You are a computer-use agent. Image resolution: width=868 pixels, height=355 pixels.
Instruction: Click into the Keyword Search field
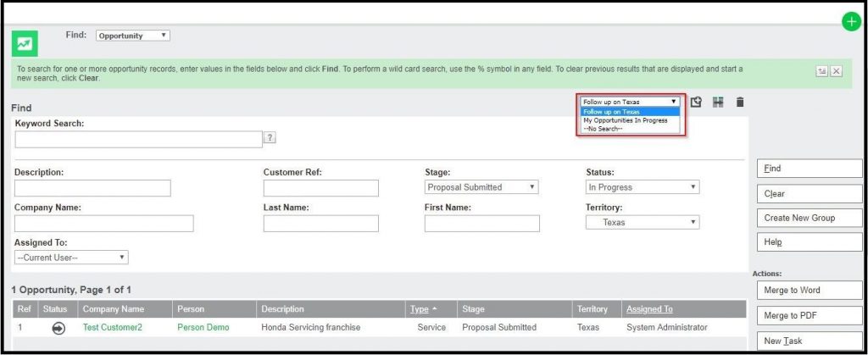(138, 139)
